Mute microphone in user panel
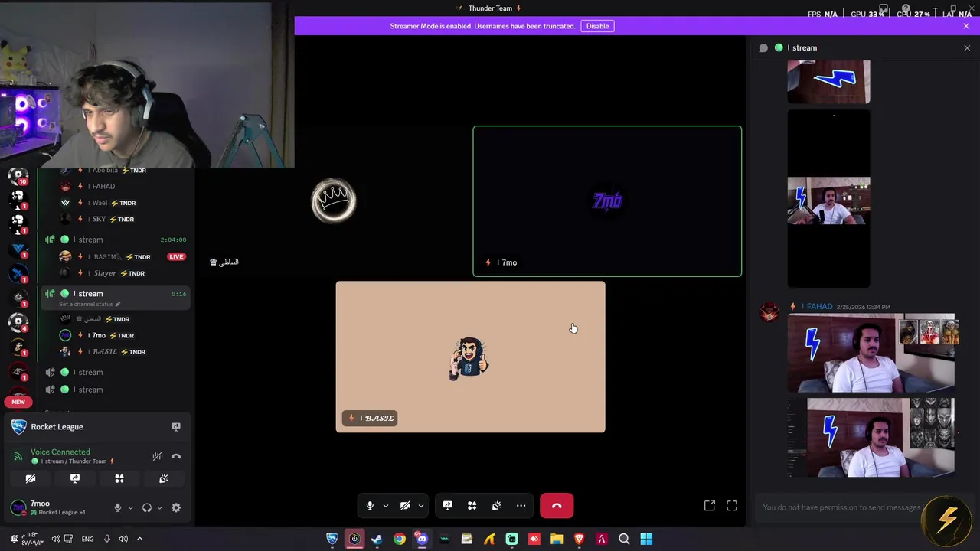The width and height of the screenshot is (980, 551). click(117, 507)
